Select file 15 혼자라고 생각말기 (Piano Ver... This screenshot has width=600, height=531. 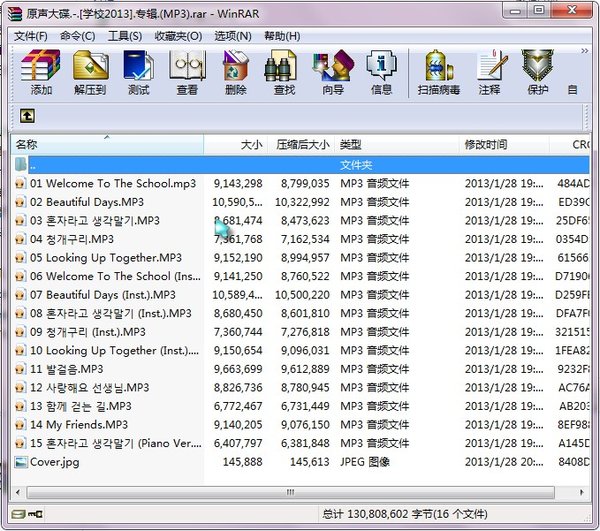(116, 443)
